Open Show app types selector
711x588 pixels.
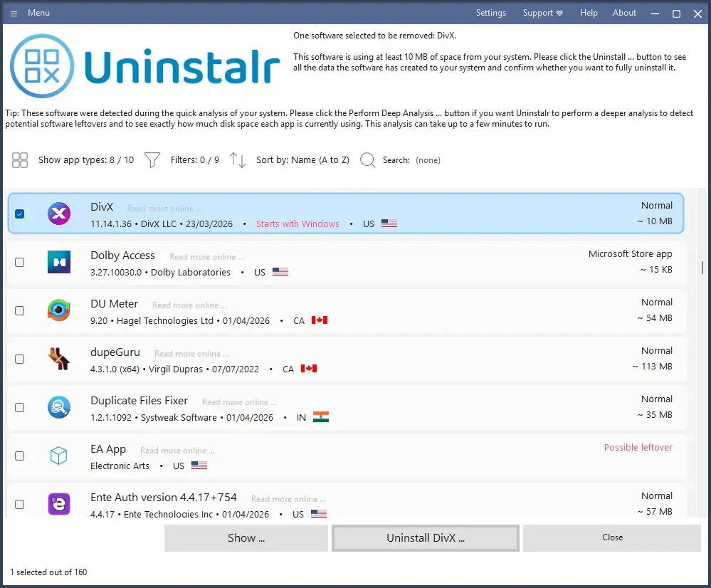point(86,159)
